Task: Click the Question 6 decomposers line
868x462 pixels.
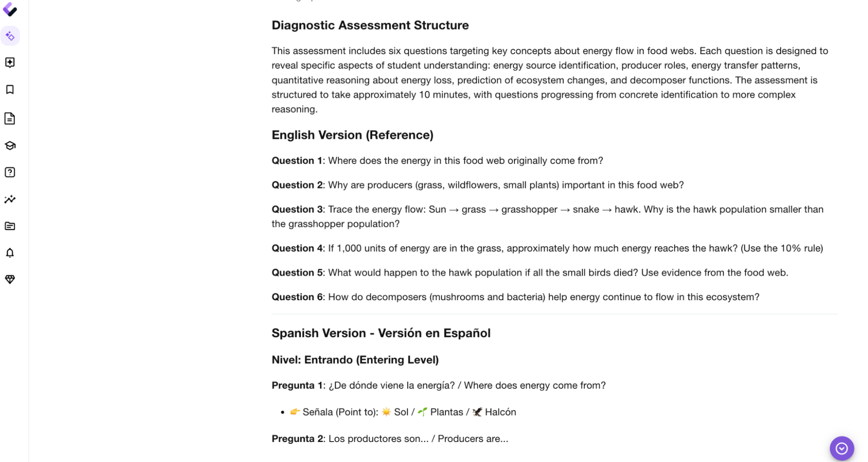Action: tap(515, 297)
